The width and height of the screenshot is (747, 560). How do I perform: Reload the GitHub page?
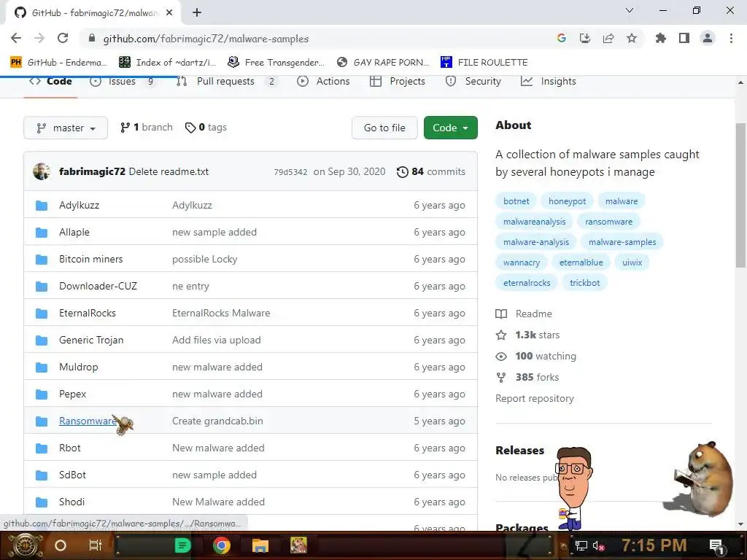63,38
